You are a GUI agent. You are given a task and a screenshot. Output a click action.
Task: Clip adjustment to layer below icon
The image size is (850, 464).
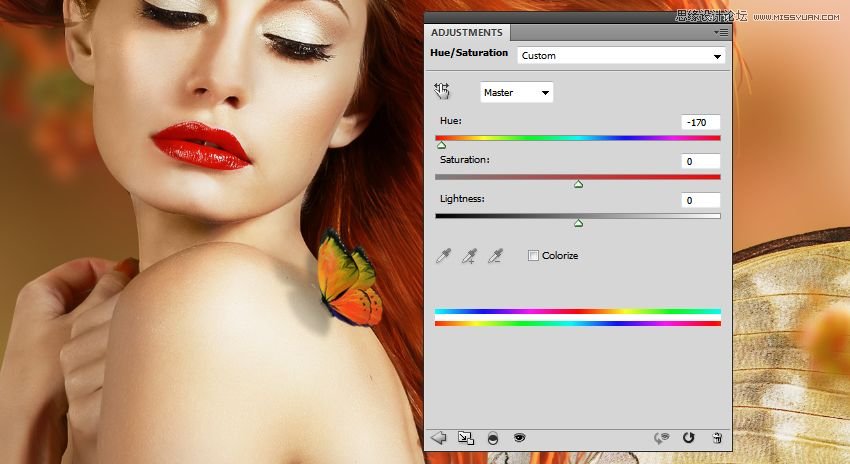pos(493,438)
